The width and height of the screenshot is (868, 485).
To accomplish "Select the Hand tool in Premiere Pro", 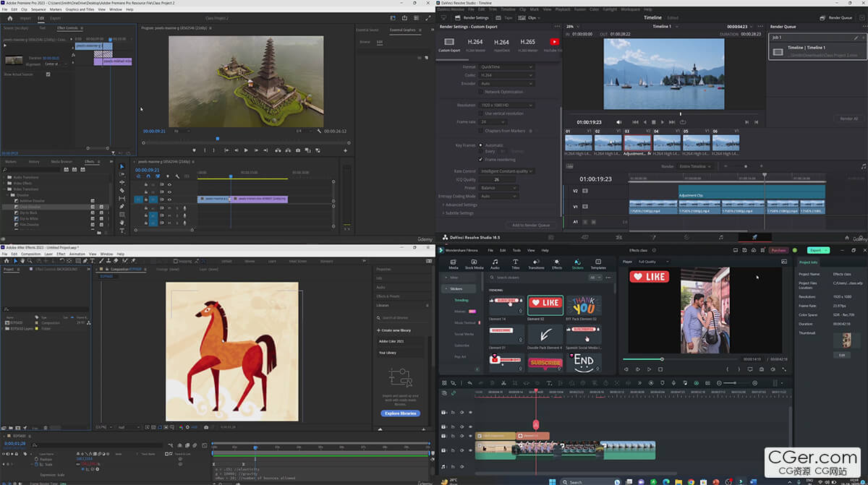I will [x=122, y=223].
